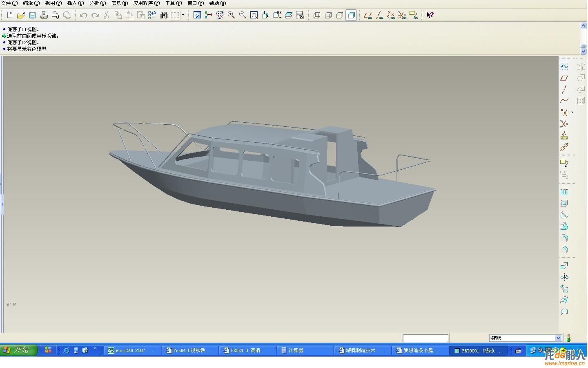Print the model using the printer icon
Image resolution: width=588 pixels, height=368 pixels.
pos(44,15)
